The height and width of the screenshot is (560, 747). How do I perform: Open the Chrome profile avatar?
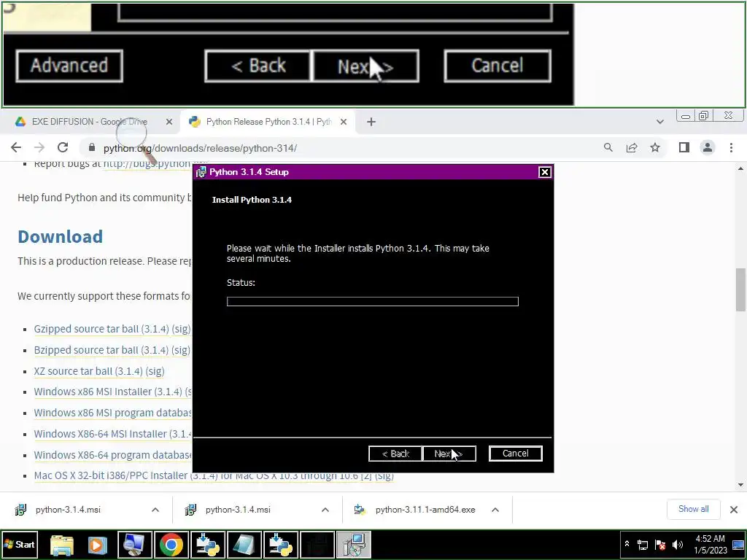[x=708, y=147]
